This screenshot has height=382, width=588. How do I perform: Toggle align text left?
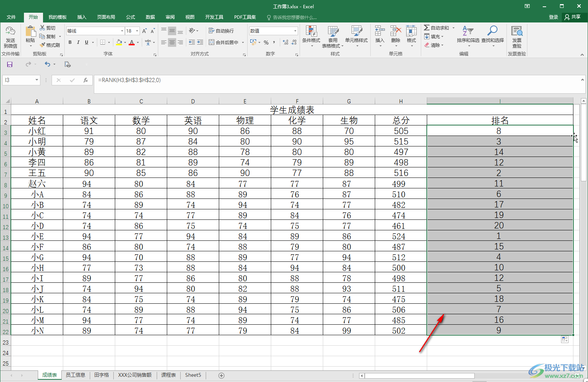click(164, 42)
